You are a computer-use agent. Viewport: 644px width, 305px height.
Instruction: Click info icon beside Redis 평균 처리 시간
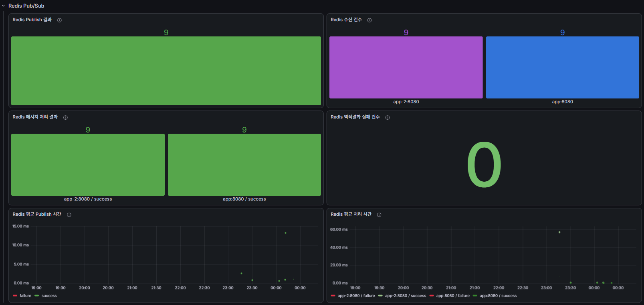379,215
